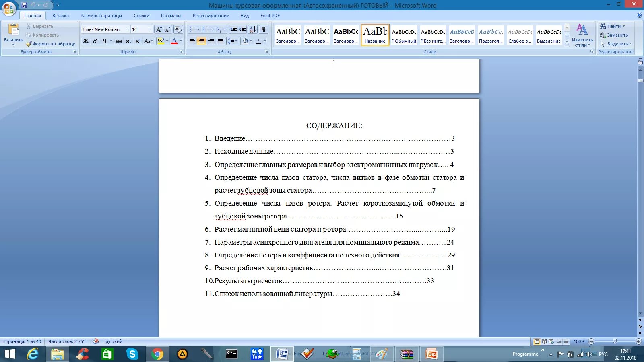Image resolution: width=644 pixels, height=362 pixels.
Task: Click the multilevel list icon
Action: (x=220, y=29)
